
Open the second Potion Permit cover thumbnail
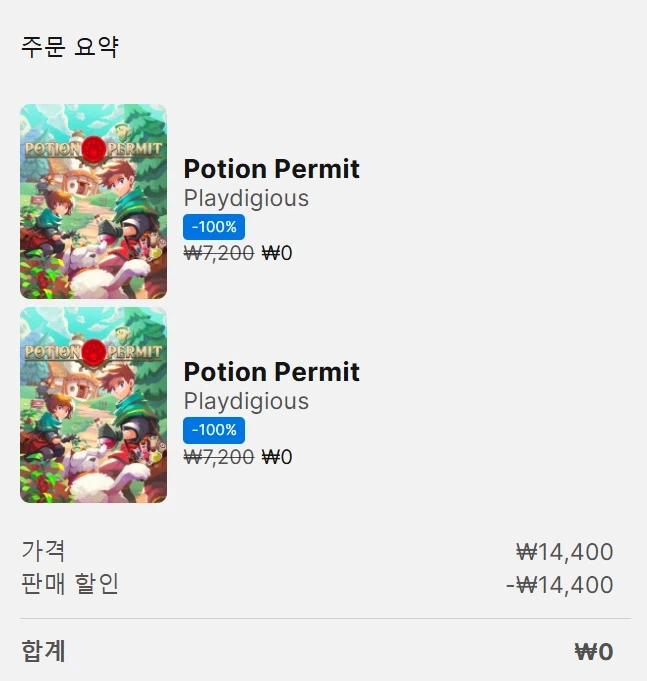[x=93, y=404]
